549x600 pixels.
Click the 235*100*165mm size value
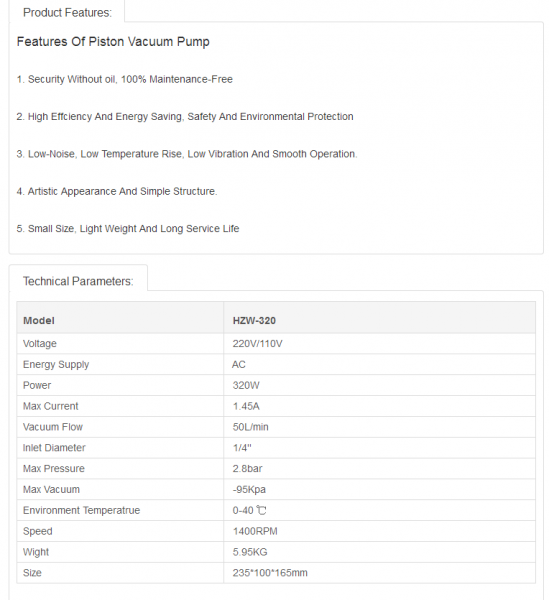pyautogui.click(x=270, y=573)
